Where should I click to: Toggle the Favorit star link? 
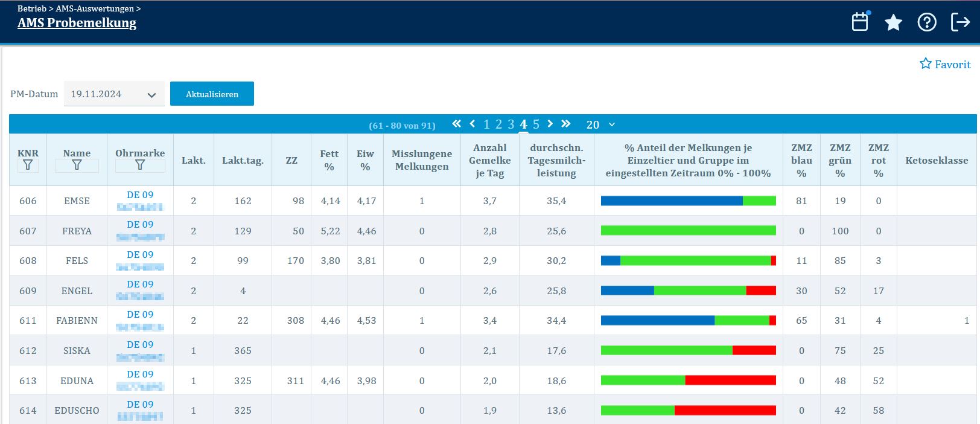coord(945,64)
